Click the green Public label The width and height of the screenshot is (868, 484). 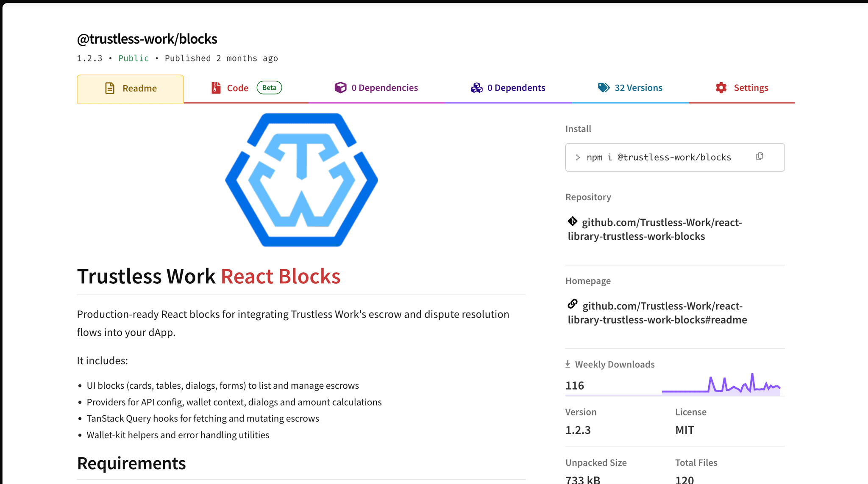pos(134,58)
